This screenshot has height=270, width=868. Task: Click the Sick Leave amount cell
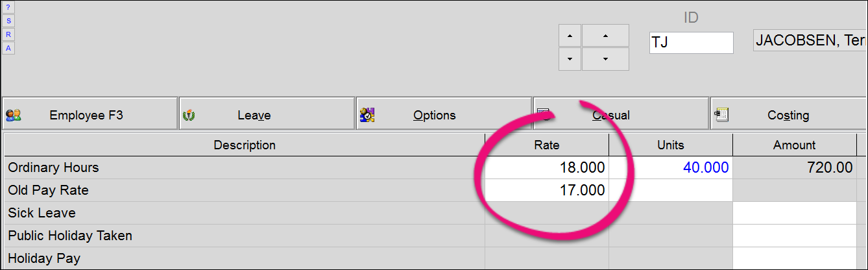pos(795,213)
